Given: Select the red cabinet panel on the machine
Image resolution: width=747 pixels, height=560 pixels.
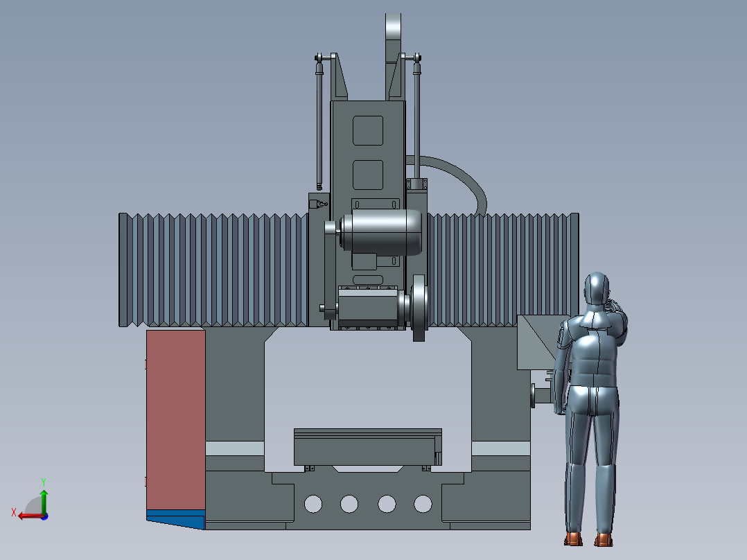Looking at the screenshot, I should tap(176, 420).
